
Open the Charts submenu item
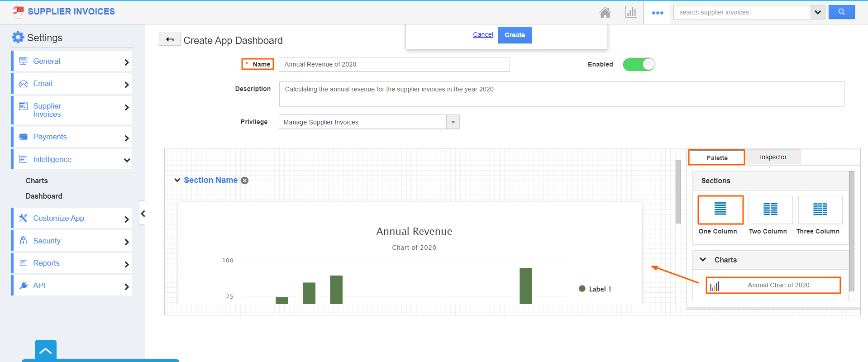point(37,181)
